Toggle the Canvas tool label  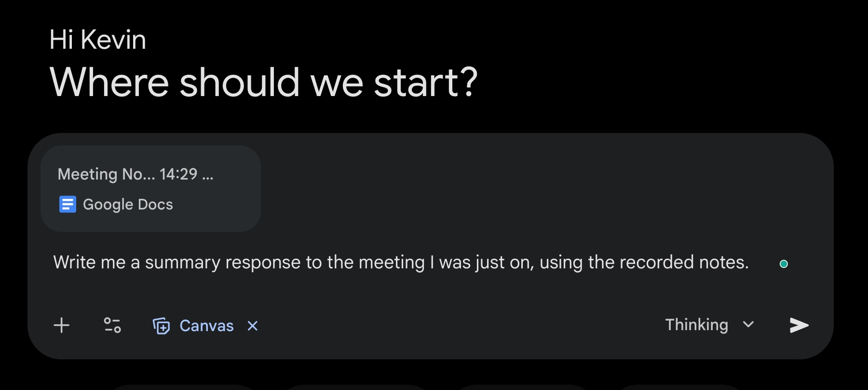click(x=206, y=326)
